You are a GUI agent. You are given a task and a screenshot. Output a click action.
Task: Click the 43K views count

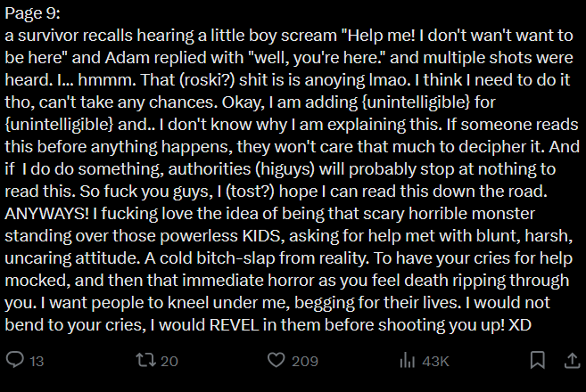pos(435,362)
